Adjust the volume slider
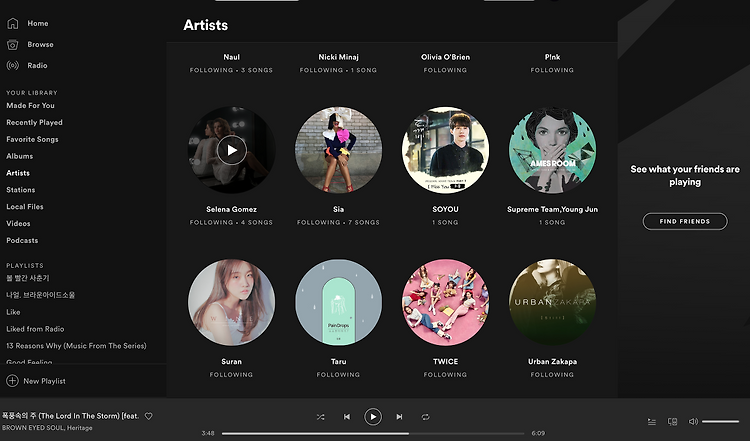 coord(720,422)
